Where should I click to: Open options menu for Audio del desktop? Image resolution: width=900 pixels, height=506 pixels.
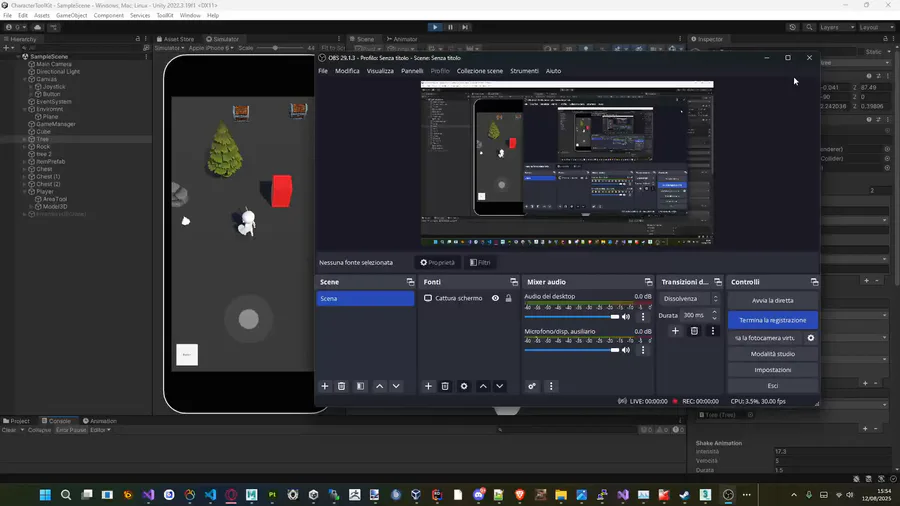643,317
